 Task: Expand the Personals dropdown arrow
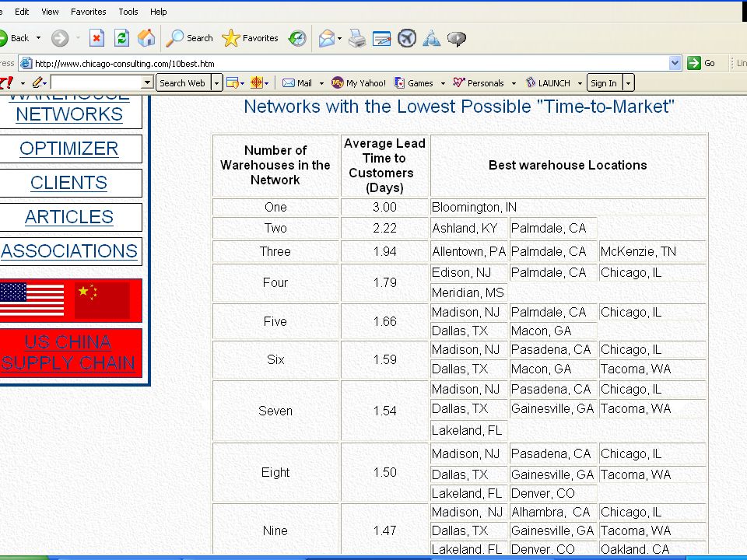click(514, 83)
